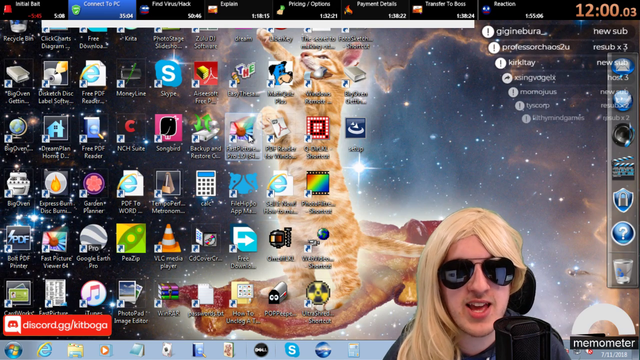Open Bolt PDF Printer icon

coord(18,247)
